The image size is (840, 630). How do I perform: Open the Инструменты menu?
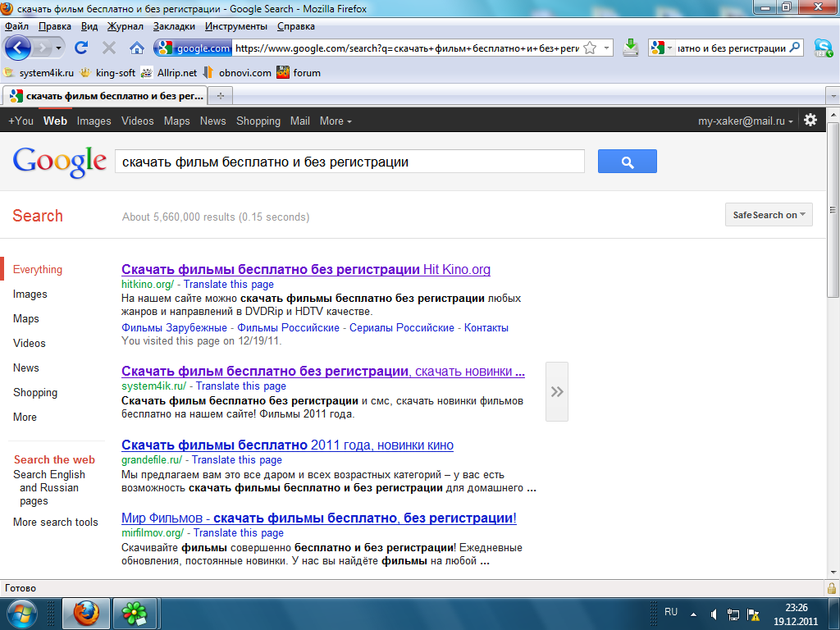coord(236,26)
